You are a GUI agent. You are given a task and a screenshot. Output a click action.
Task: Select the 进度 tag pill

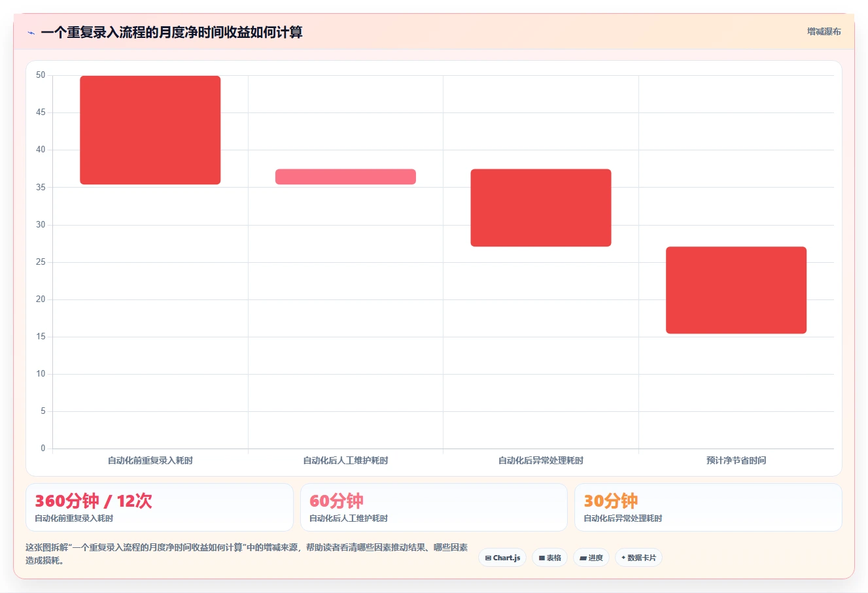(591, 558)
